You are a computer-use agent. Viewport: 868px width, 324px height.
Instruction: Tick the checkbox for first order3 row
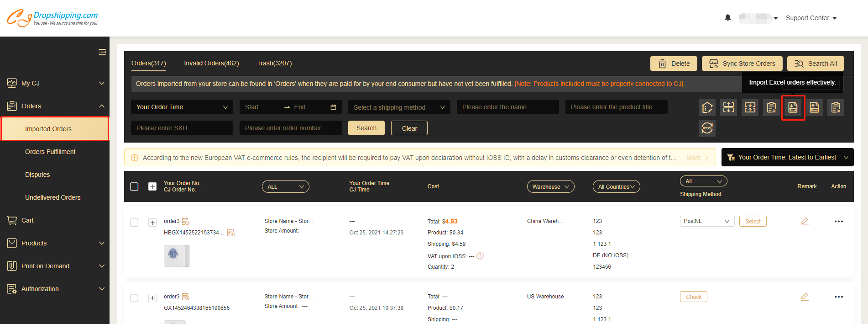(134, 223)
